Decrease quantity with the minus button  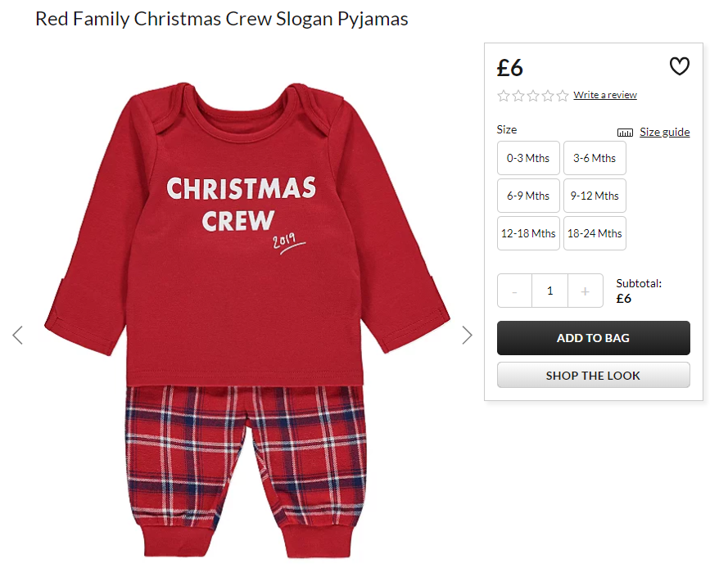[x=514, y=291]
